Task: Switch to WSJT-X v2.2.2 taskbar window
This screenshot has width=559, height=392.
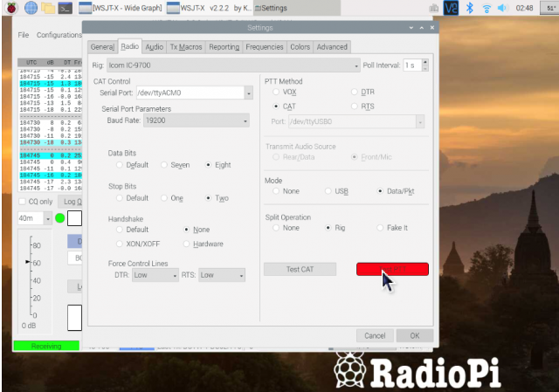Action: tap(209, 8)
